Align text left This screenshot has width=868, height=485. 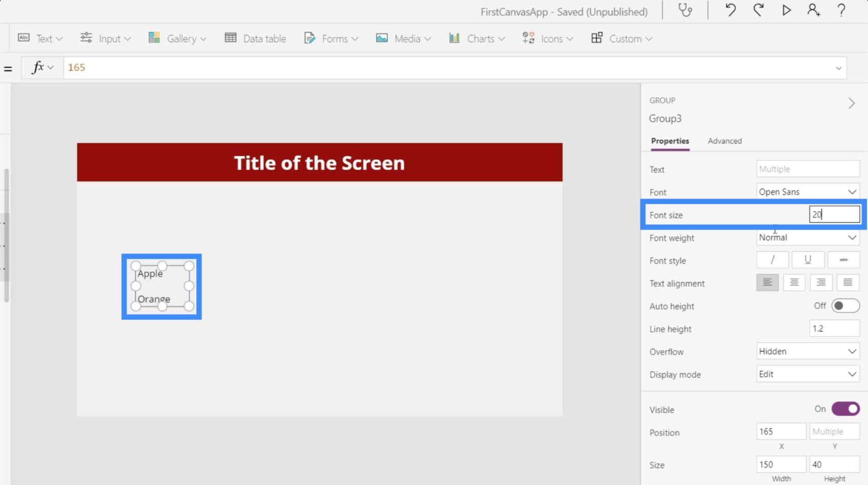coord(768,282)
